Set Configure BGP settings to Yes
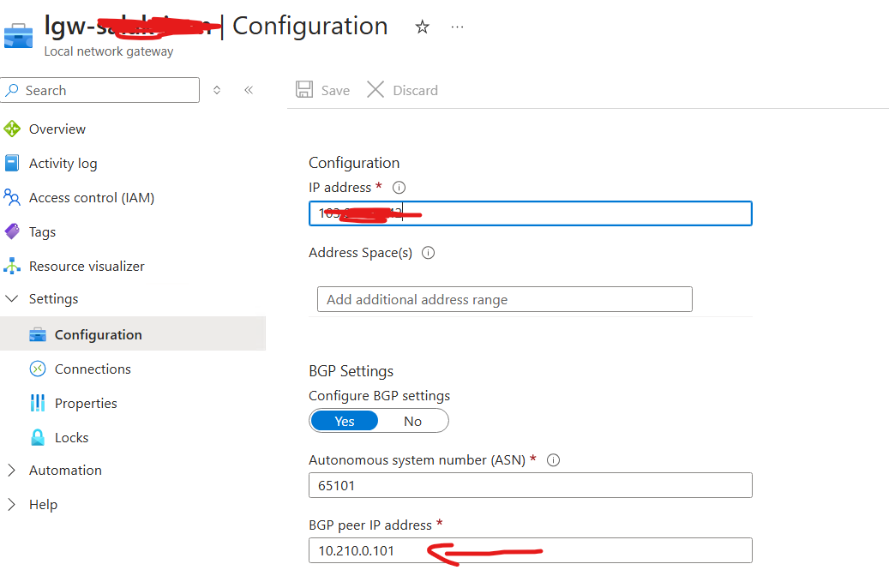Viewport: 889px width, 588px height. (x=344, y=422)
